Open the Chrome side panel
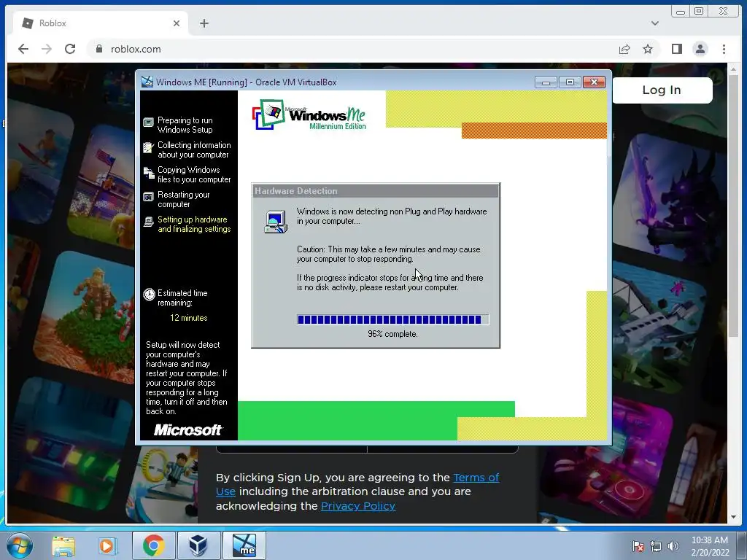Viewport: 747px width, 560px height. tap(676, 49)
